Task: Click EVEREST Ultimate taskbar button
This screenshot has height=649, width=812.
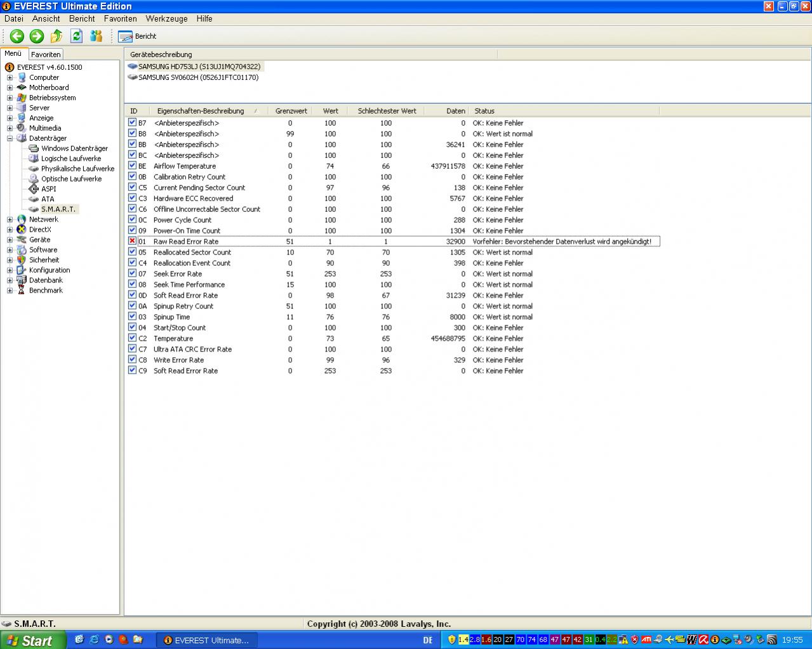Action: pyautogui.click(x=206, y=640)
